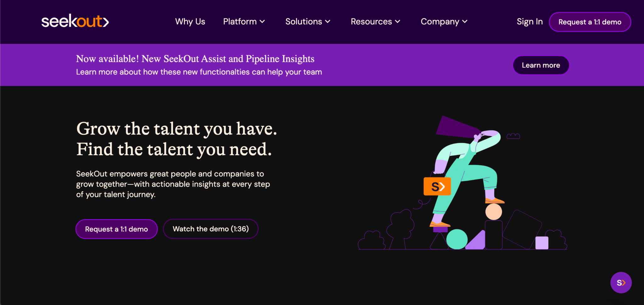Expand the Resources dropdown chevron

coord(397,22)
